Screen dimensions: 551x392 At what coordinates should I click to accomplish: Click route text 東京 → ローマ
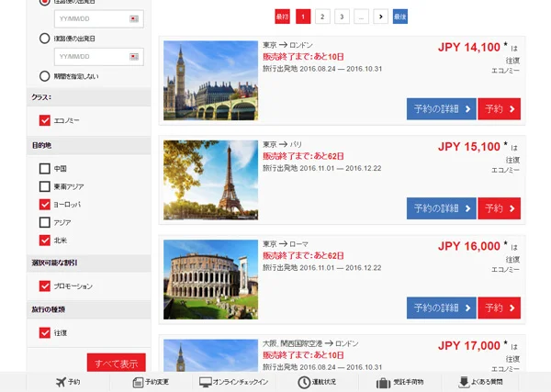point(286,244)
